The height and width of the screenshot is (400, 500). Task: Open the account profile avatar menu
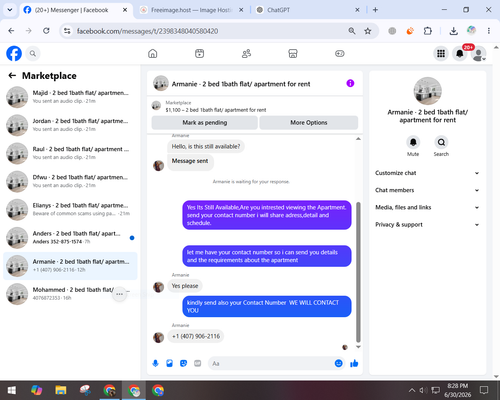478,54
